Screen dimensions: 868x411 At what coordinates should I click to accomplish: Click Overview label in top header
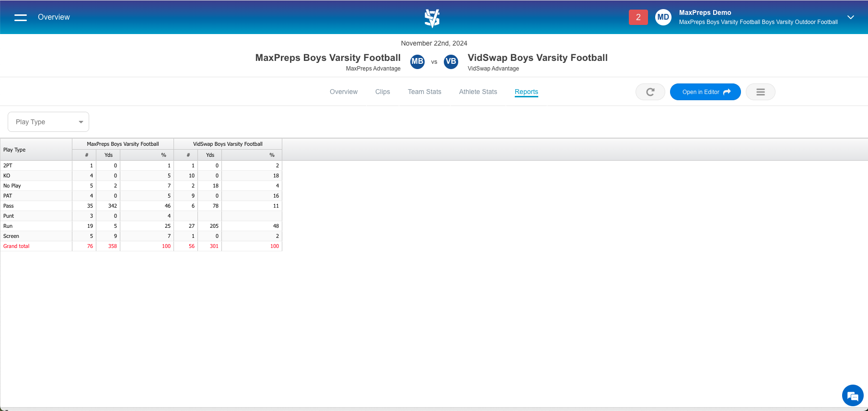[x=54, y=17]
